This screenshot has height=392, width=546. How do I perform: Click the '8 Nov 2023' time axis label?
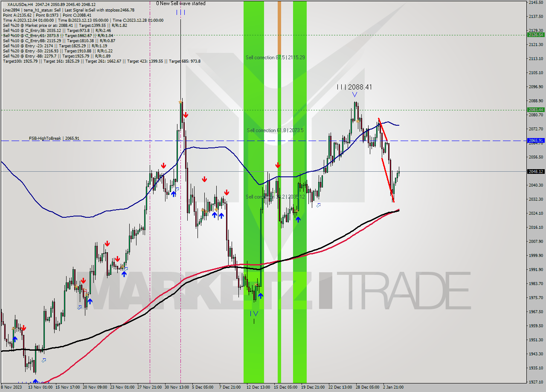point(11,387)
